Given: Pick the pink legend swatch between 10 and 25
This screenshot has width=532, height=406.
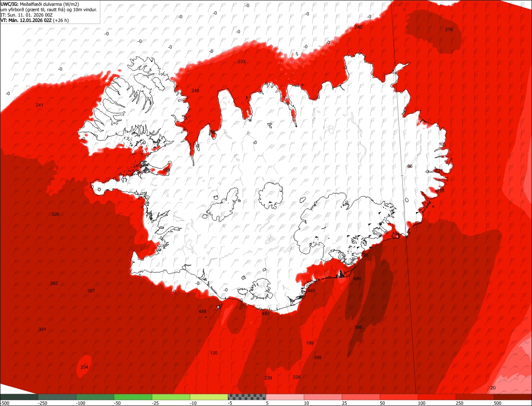Looking at the screenshot, I should 323,397.
